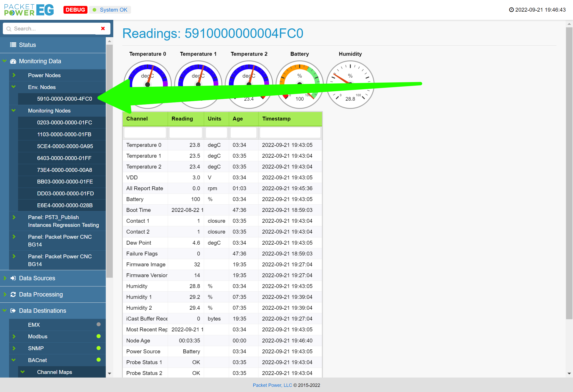Click the Status list icon
The height and width of the screenshot is (392, 573).
click(x=13, y=45)
